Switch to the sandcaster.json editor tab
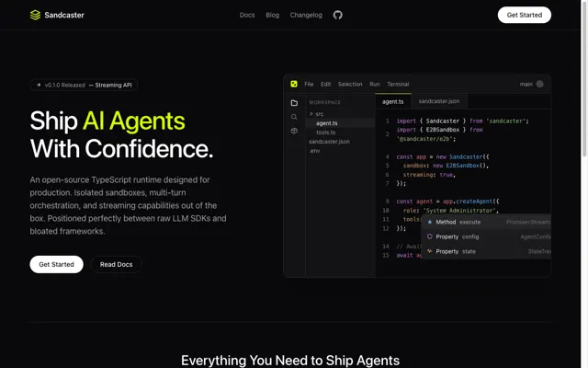 439,101
